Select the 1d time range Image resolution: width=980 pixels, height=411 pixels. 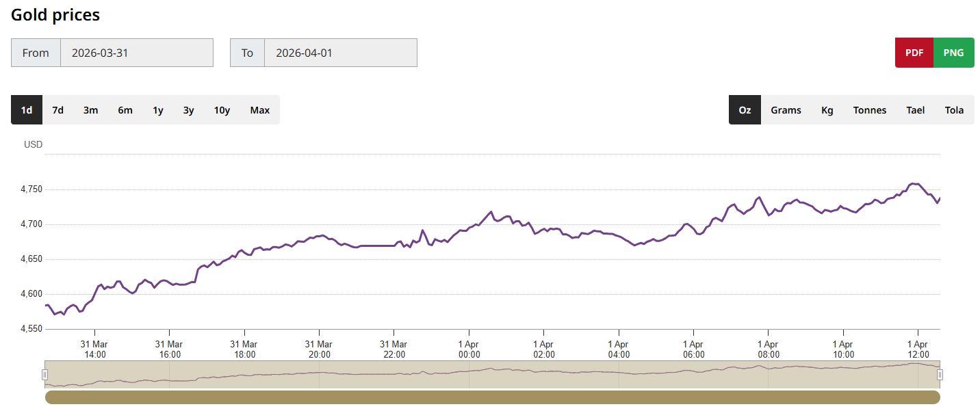pyautogui.click(x=27, y=110)
